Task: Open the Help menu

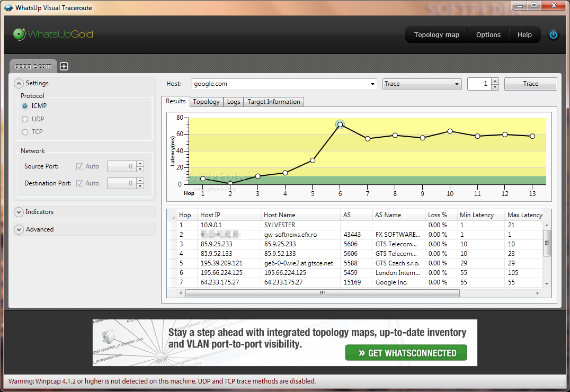Action: pos(524,35)
